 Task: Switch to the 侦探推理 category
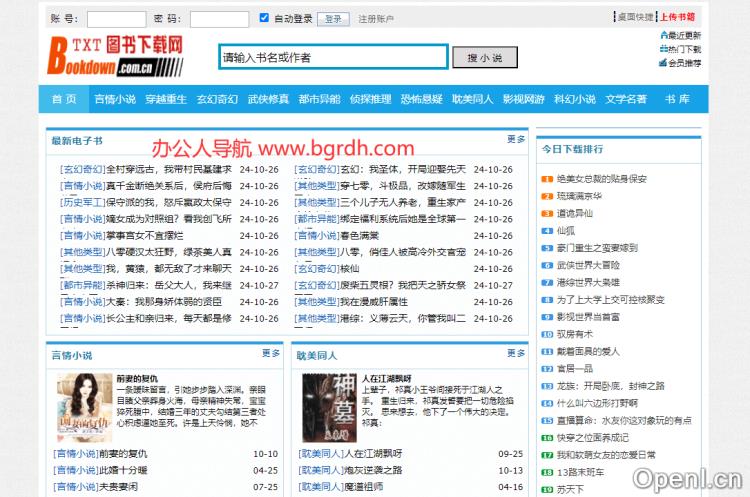click(370, 99)
